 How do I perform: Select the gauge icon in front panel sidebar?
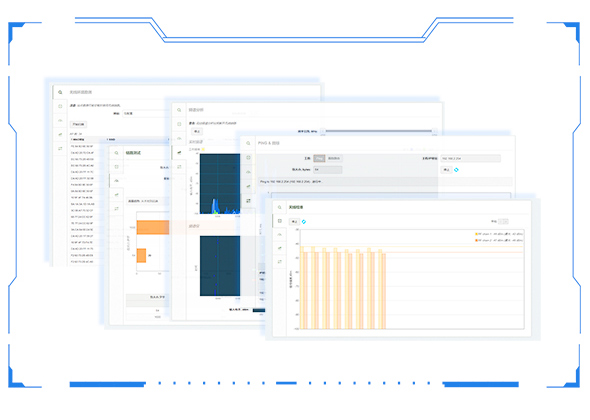279,234
